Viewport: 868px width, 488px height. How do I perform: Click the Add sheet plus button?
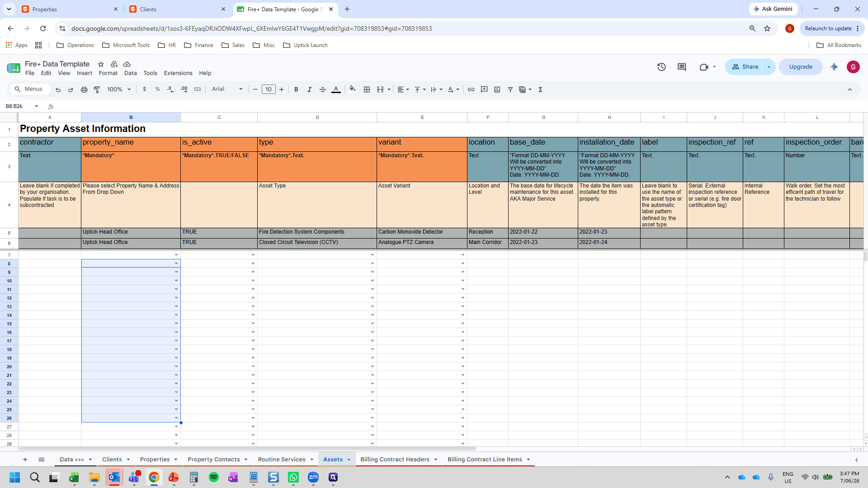tap(25, 460)
